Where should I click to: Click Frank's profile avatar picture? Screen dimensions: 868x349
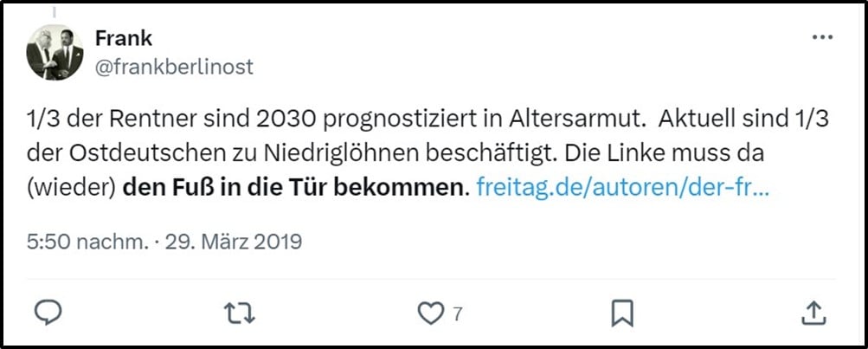(x=55, y=53)
